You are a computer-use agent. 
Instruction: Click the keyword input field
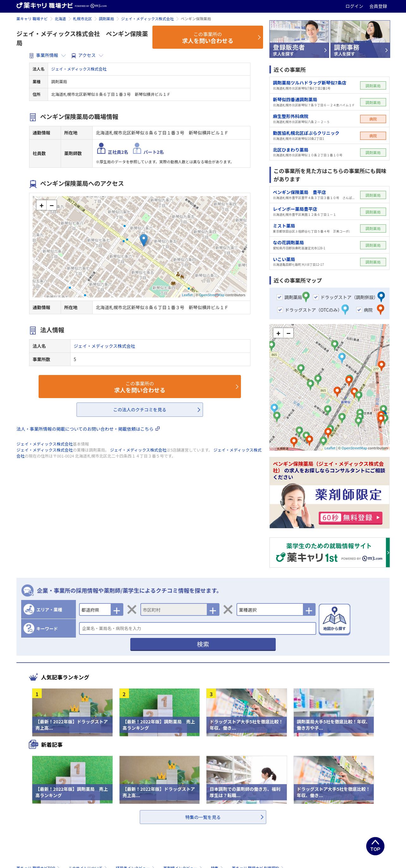point(198,628)
